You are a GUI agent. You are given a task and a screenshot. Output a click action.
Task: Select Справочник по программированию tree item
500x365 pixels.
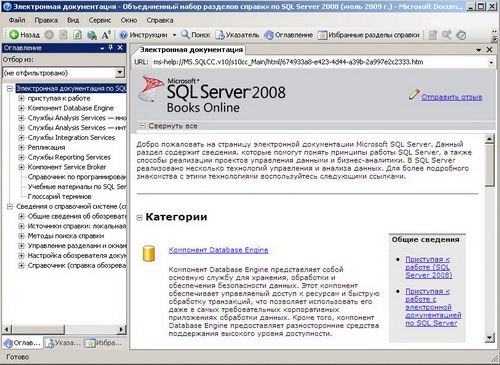click(77, 177)
